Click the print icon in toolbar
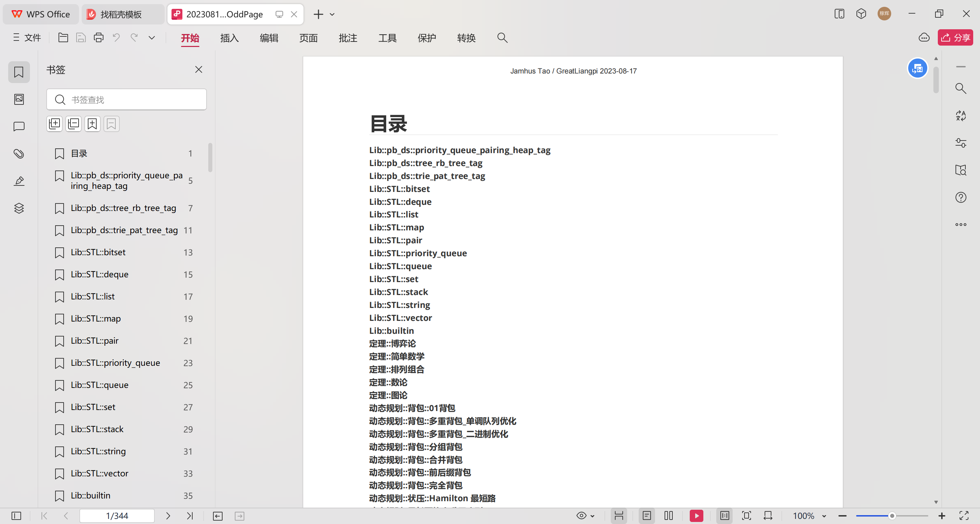The height and width of the screenshot is (524, 980). [99, 38]
